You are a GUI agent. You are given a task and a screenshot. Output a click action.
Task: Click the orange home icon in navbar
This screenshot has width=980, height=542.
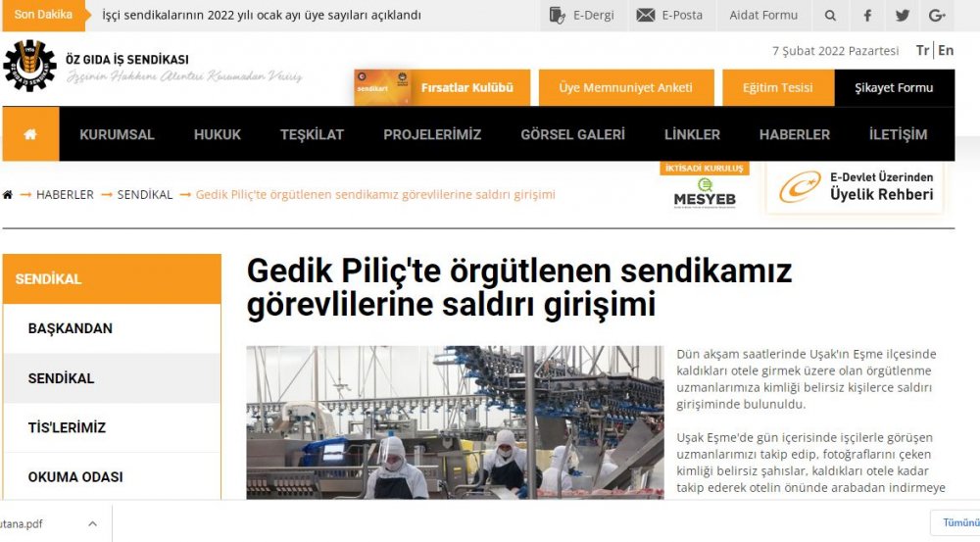30,133
